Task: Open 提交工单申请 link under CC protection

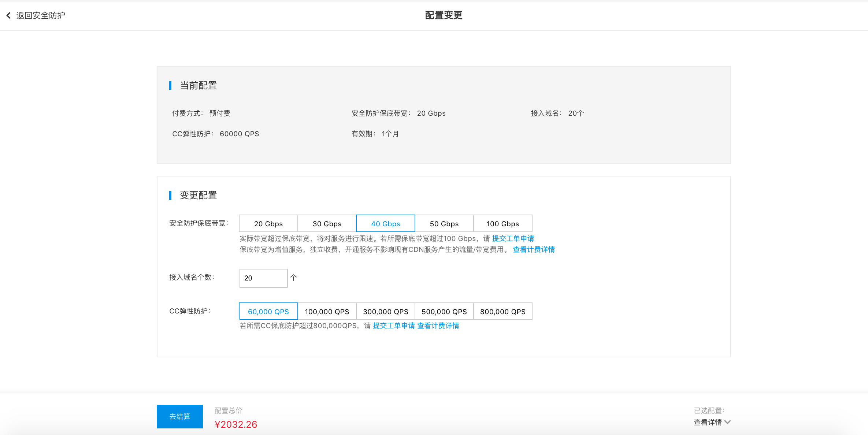Action: point(394,326)
